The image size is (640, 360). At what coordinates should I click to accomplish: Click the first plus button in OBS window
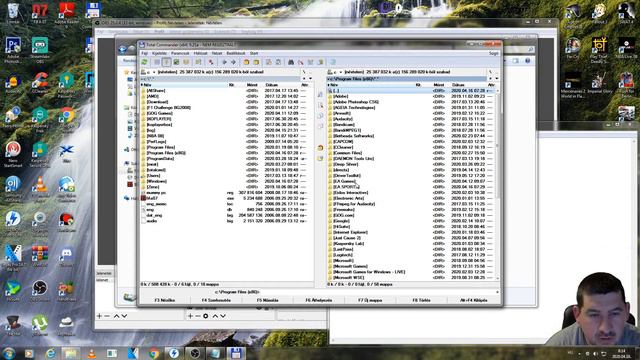(x=99, y=316)
